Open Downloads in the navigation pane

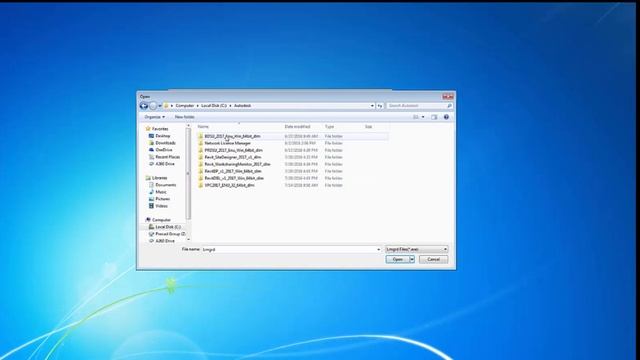tap(165, 143)
